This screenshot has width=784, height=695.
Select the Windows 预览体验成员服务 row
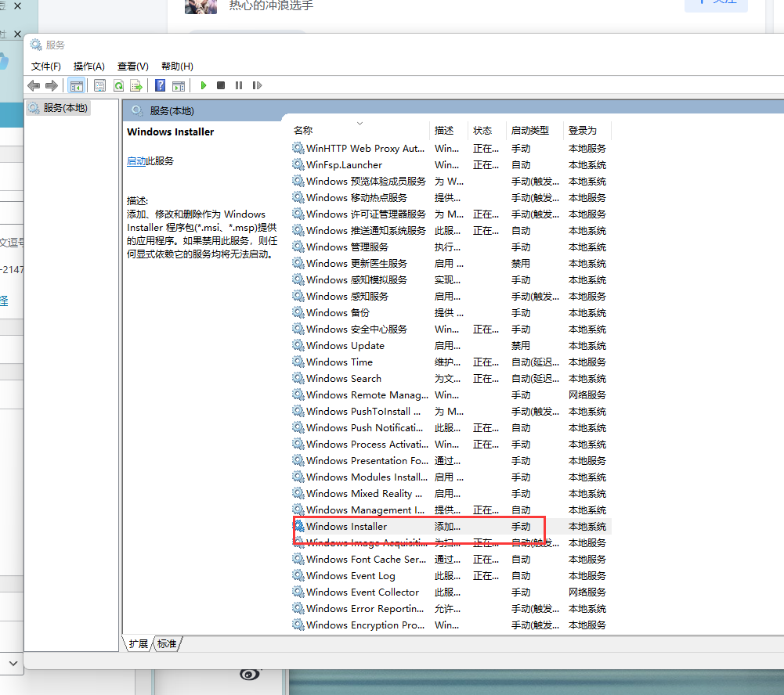click(451, 181)
